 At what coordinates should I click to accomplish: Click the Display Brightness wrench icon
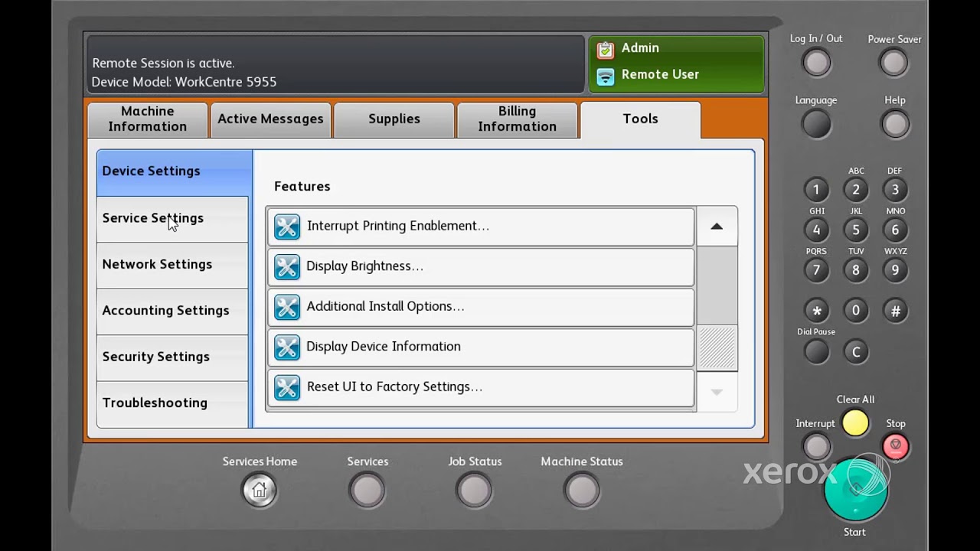pyautogui.click(x=287, y=266)
